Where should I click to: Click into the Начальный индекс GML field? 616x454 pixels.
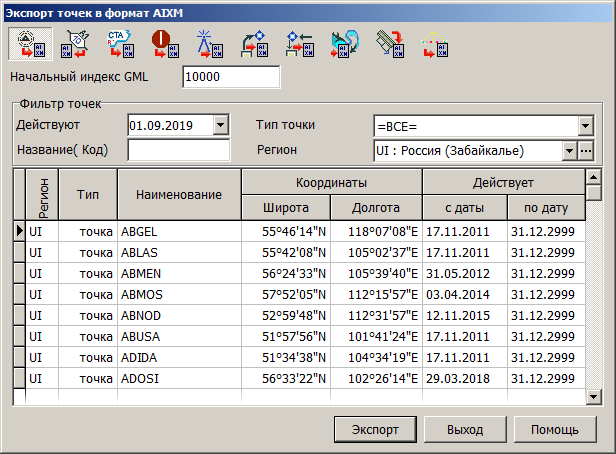(231, 77)
